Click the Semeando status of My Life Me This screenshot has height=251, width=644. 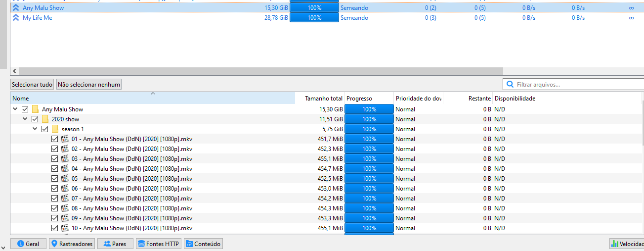pos(354,18)
